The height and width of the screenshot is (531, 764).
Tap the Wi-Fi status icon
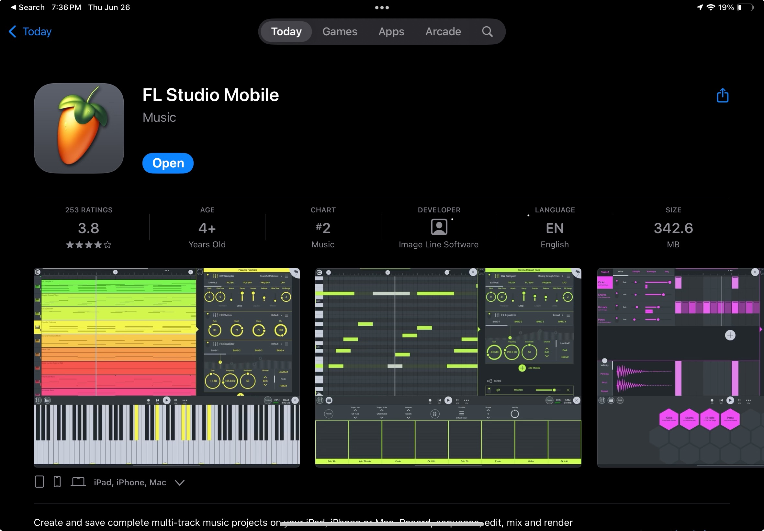pyautogui.click(x=711, y=7)
